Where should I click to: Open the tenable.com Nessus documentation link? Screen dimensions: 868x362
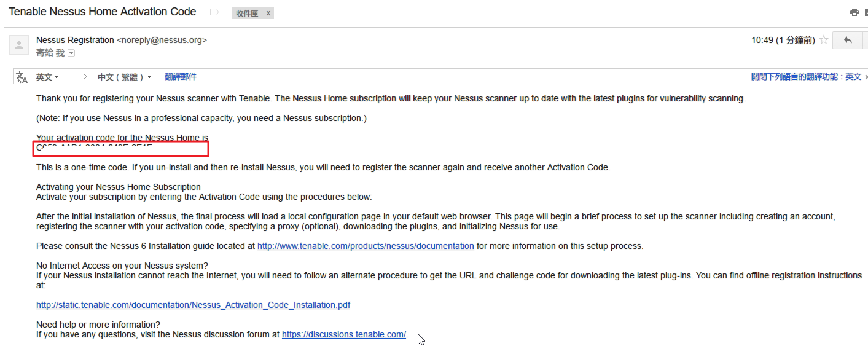366,246
